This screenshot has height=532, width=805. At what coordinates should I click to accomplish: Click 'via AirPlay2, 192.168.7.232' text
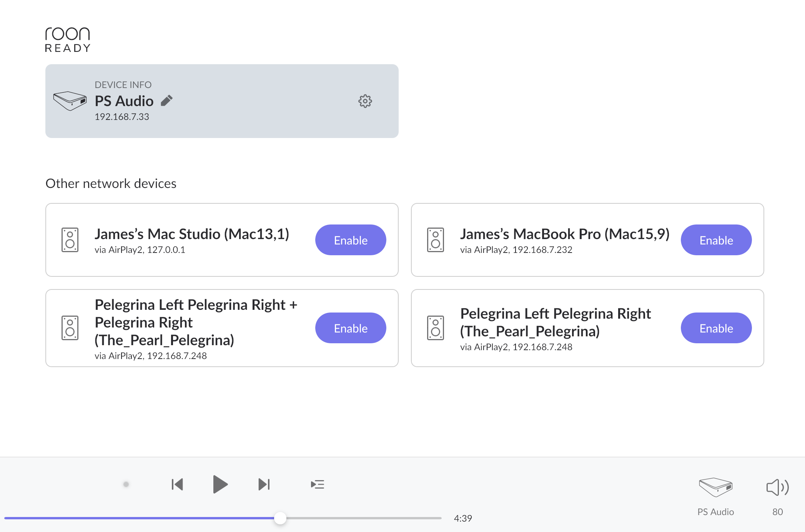516,250
